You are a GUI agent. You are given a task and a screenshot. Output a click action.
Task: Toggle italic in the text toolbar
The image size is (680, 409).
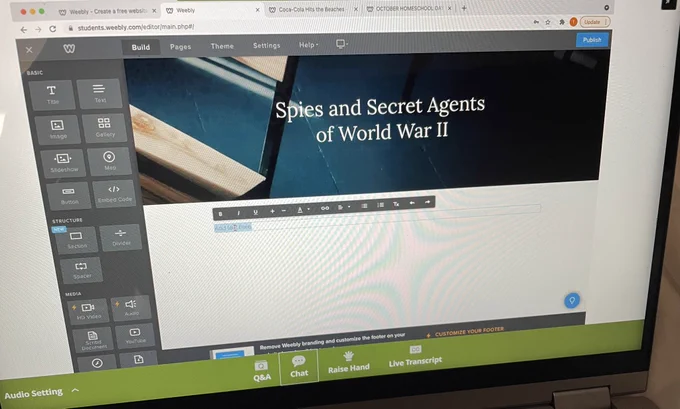[x=238, y=213]
